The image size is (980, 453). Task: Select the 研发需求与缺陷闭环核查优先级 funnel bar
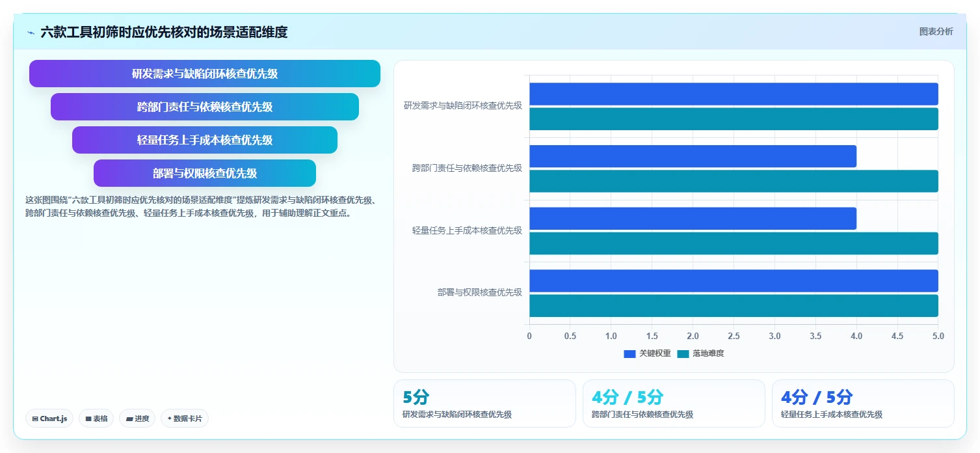pyautogui.click(x=205, y=74)
